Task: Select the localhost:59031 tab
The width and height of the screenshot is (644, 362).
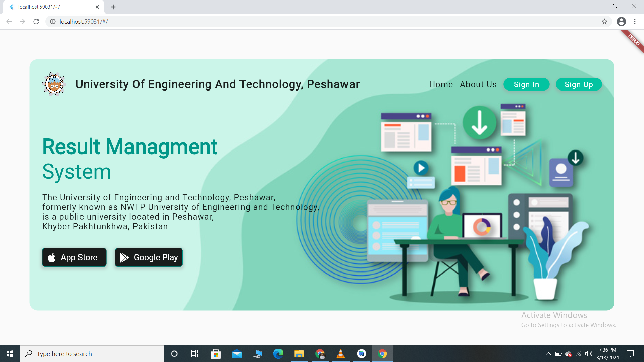Action: (54, 7)
